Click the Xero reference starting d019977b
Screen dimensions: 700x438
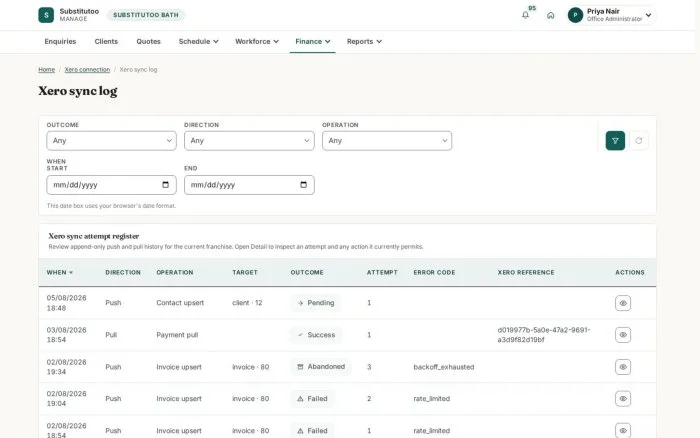[544, 335]
